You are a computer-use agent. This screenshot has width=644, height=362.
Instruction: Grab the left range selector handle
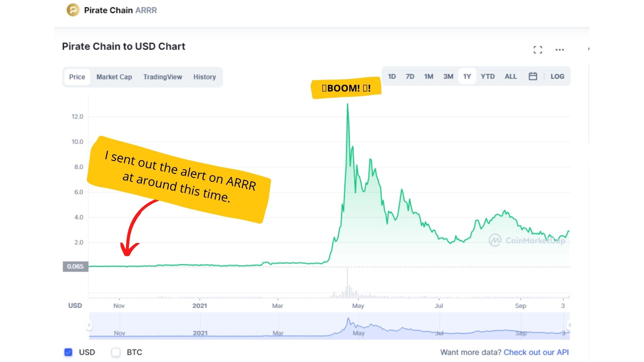[x=89, y=325]
